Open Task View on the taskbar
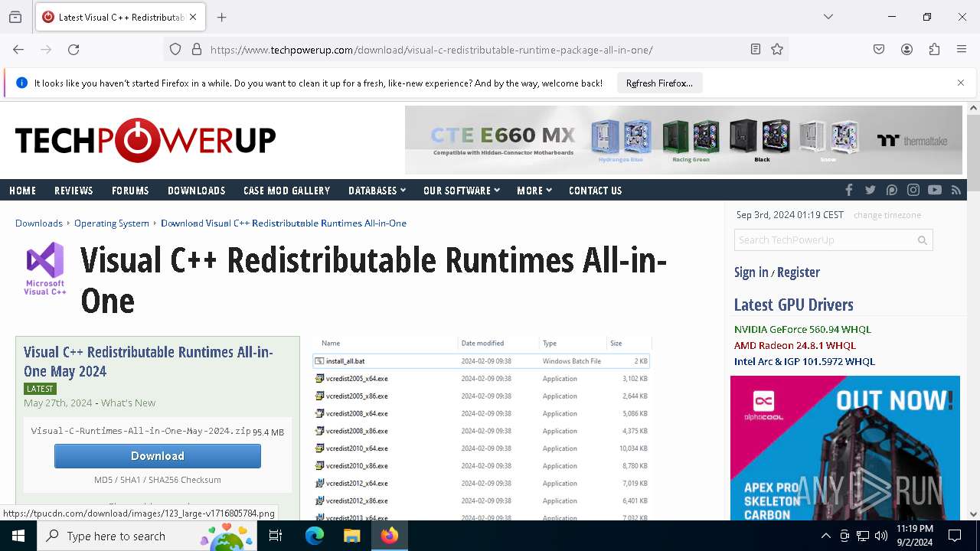980x551 pixels. (x=276, y=536)
